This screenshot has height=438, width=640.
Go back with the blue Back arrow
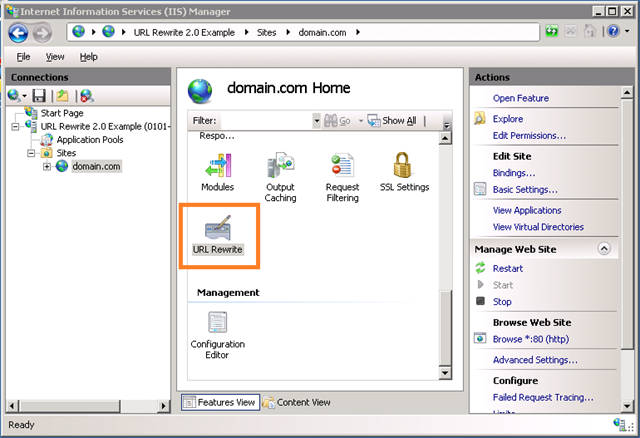pyautogui.click(x=18, y=33)
